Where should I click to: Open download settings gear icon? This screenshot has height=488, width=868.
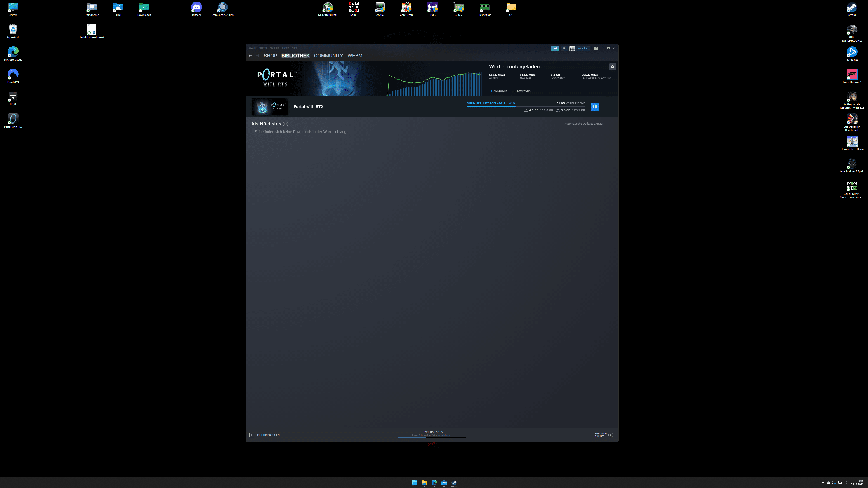tap(612, 67)
